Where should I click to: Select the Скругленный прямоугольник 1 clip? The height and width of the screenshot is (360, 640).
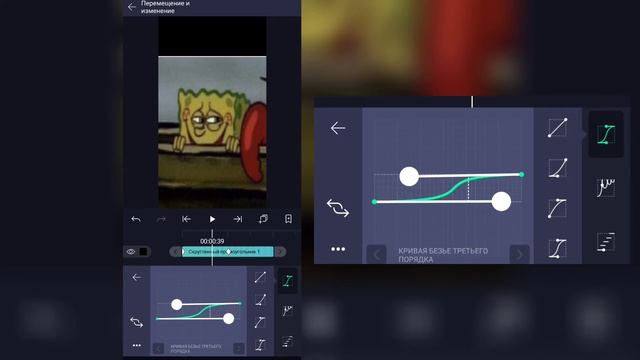[x=227, y=252]
